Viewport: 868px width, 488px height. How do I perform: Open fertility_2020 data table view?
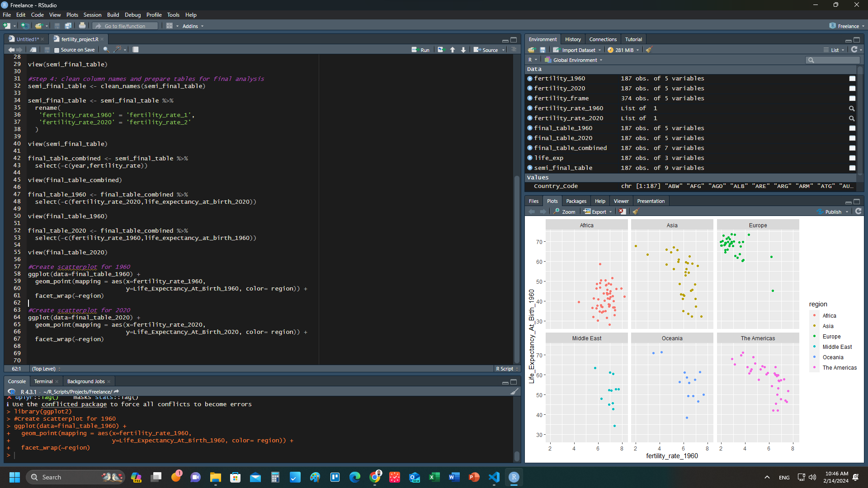coord(852,89)
